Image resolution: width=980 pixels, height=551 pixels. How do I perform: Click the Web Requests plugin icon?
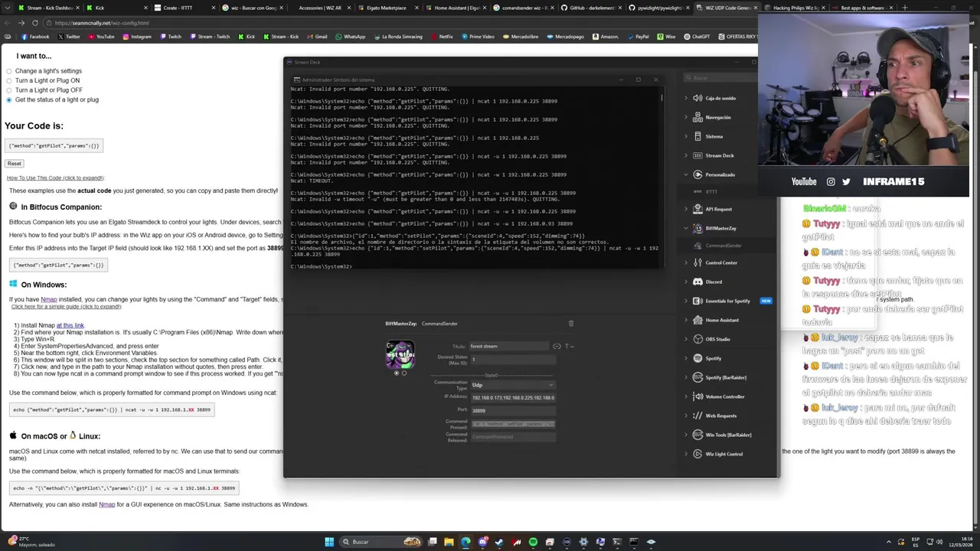[x=697, y=416]
